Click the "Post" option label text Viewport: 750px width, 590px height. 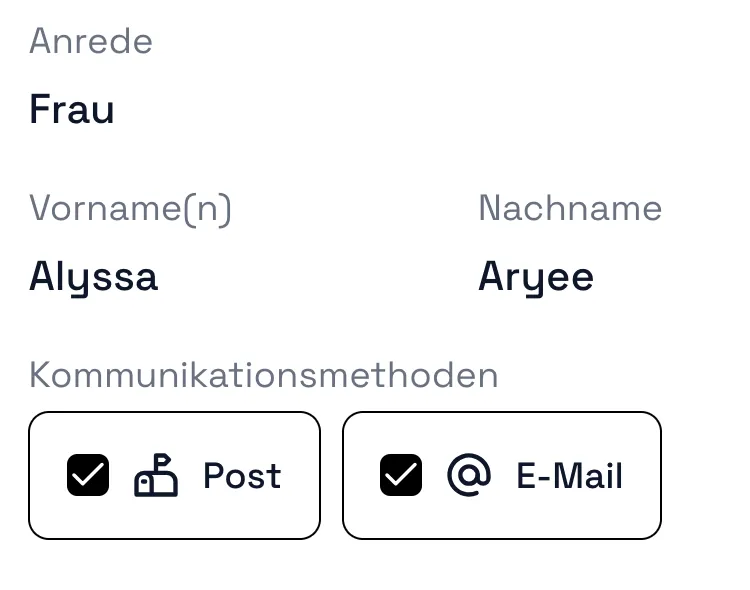tap(242, 475)
